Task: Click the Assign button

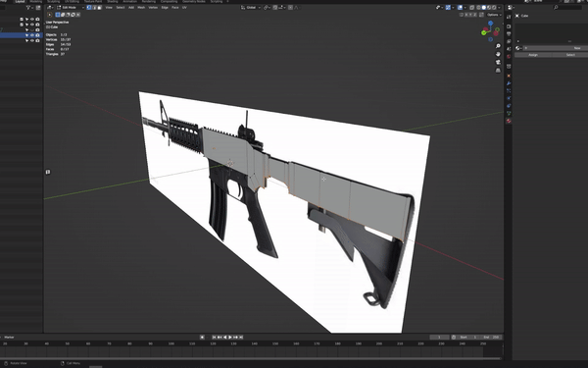Action: pyautogui.click(x=533, y=55)
